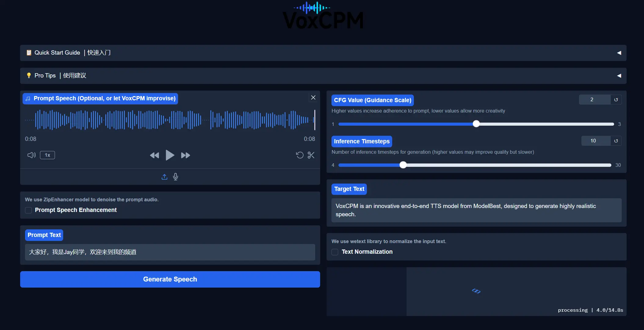Play the prompt speech audio
This screenshot has width=644, height=330.
tap(170, 155)
